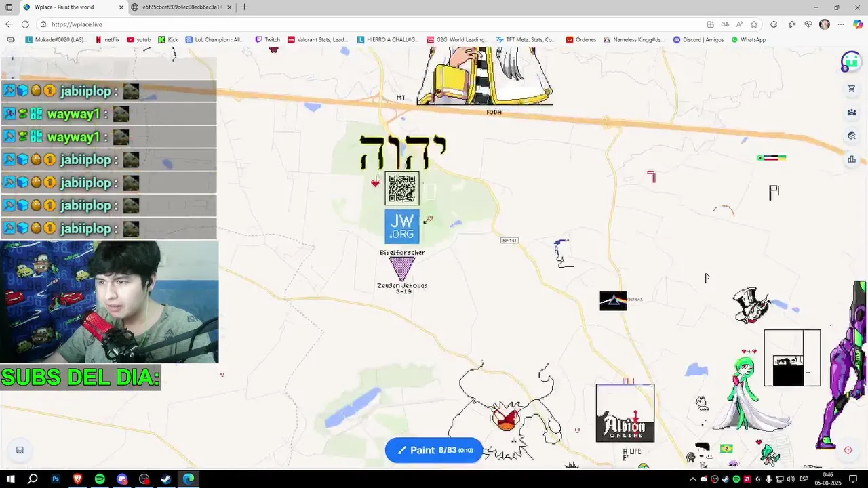
Task: Click the bookmarks bar icon left of Mukade
Action: 10,40
